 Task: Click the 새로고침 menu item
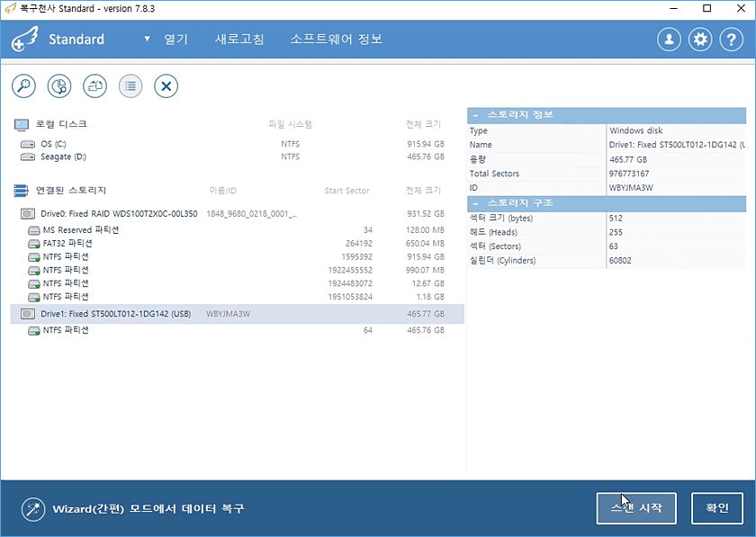pos(239,40)
